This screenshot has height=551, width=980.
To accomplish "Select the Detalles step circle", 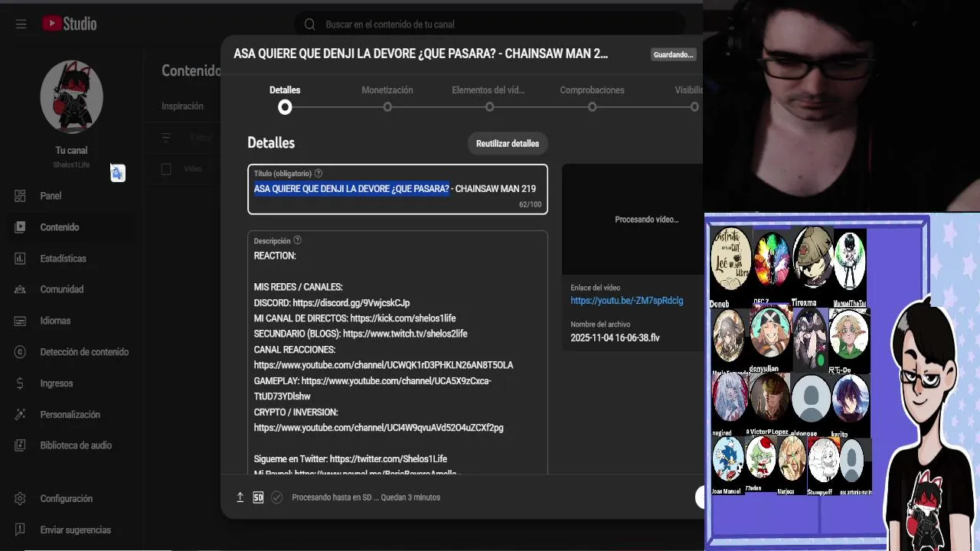I will (x=285, y=107).
